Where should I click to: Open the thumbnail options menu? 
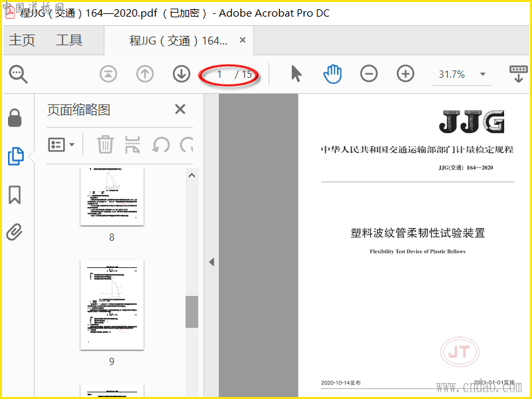coord(61,145)
